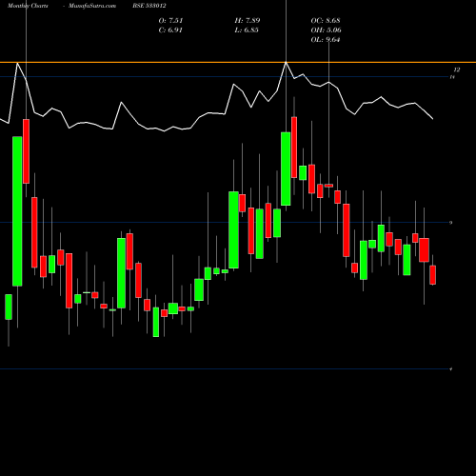Click the 'OC: 8.68' reading
This screenshot has width=476, height=476.
tap(326, 21)
